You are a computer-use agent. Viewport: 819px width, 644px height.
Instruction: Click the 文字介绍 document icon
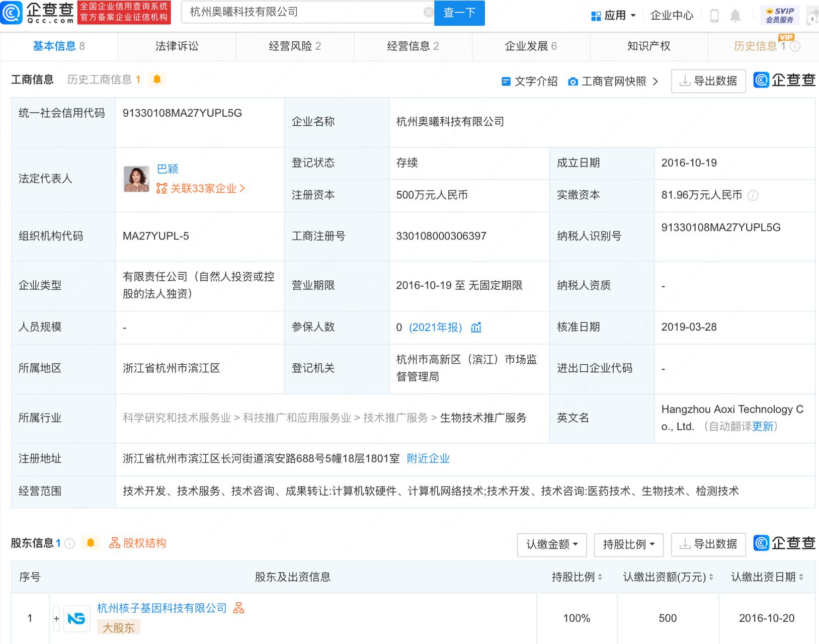coord(506,82)
